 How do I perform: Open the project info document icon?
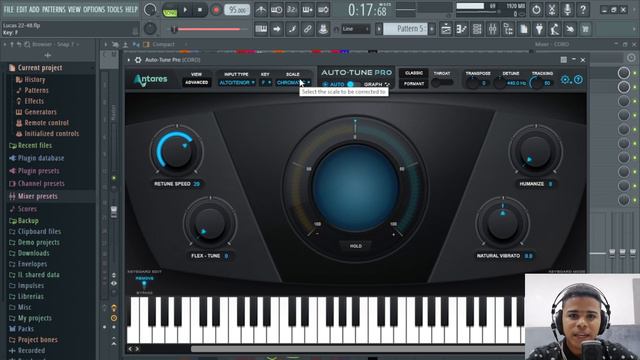[x=524, y=29]
